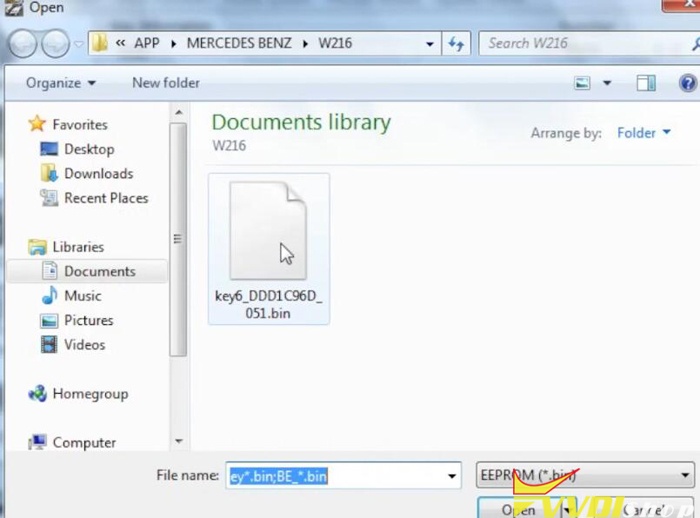Open Computer in navigation pane
This screenshot has width=700, height=518.
[x=84, y=443]
